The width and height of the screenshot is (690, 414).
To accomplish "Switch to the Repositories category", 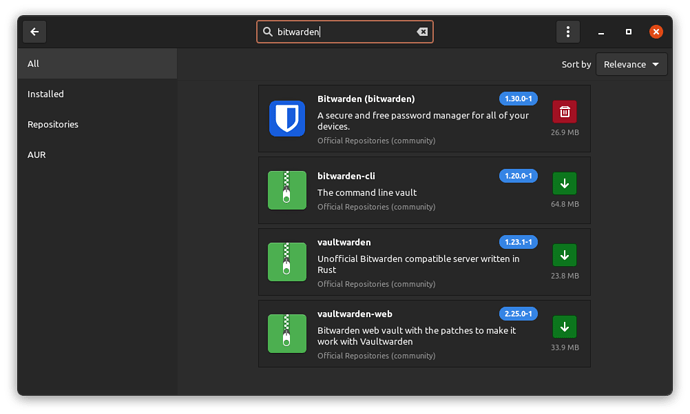I will click(x=97, y=125).
